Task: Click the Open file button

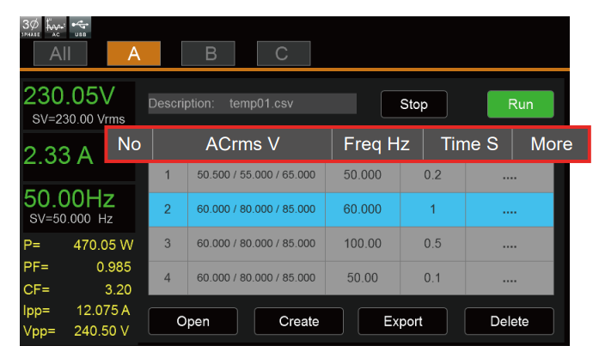Action: click(x=193, y=321)
